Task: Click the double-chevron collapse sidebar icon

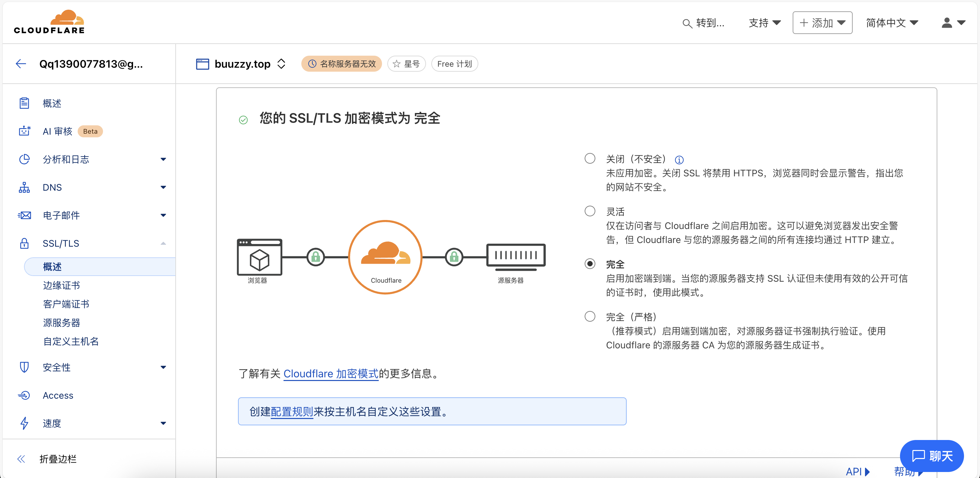Action: [21, 459]
